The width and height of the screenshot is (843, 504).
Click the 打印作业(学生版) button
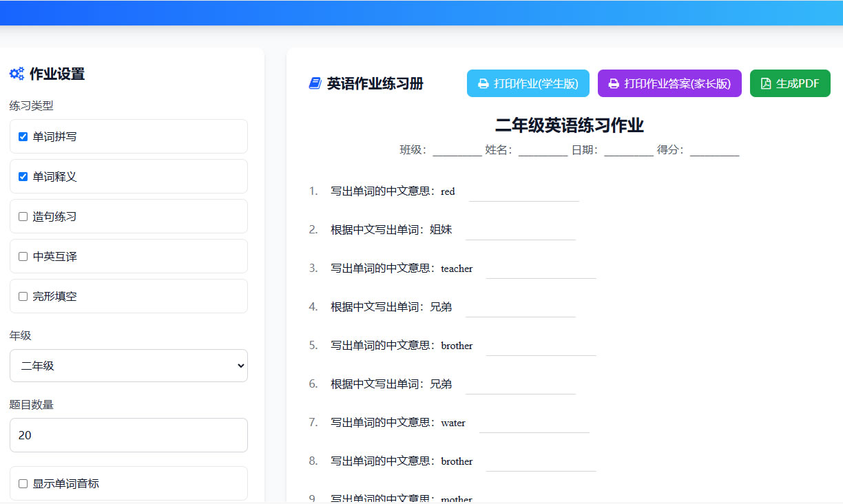coord(528,83)
